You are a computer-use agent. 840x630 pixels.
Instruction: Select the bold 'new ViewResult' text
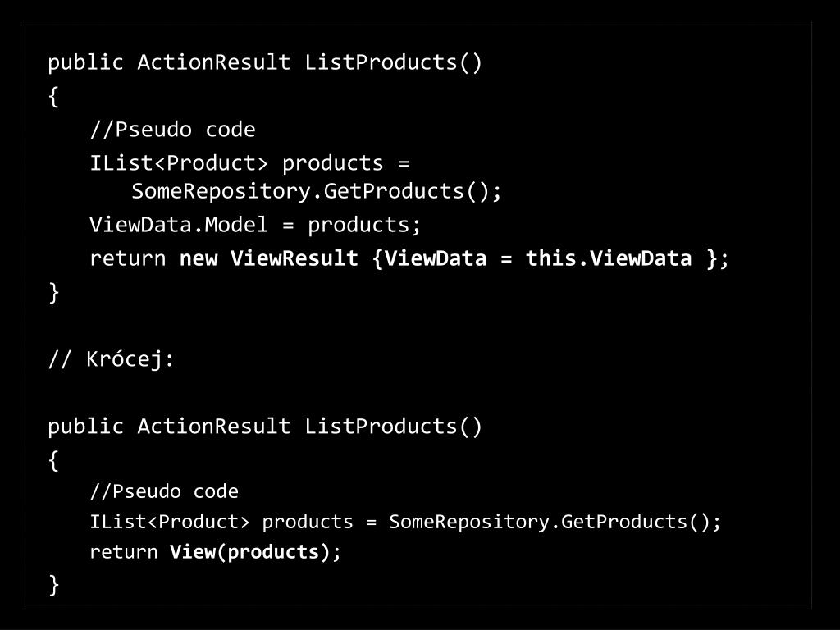click(x=268, y=258)
